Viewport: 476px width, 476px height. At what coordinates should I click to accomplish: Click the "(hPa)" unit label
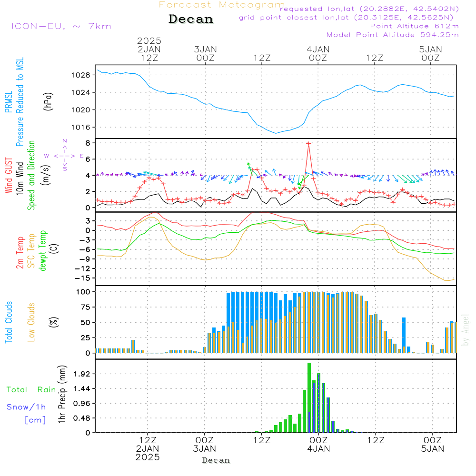click(48, 101)
